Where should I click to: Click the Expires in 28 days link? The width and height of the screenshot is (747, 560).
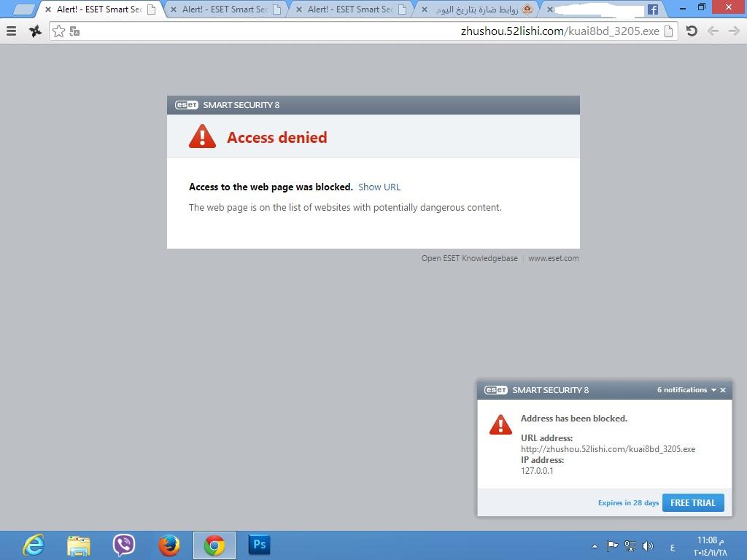[x=628, y=503]
